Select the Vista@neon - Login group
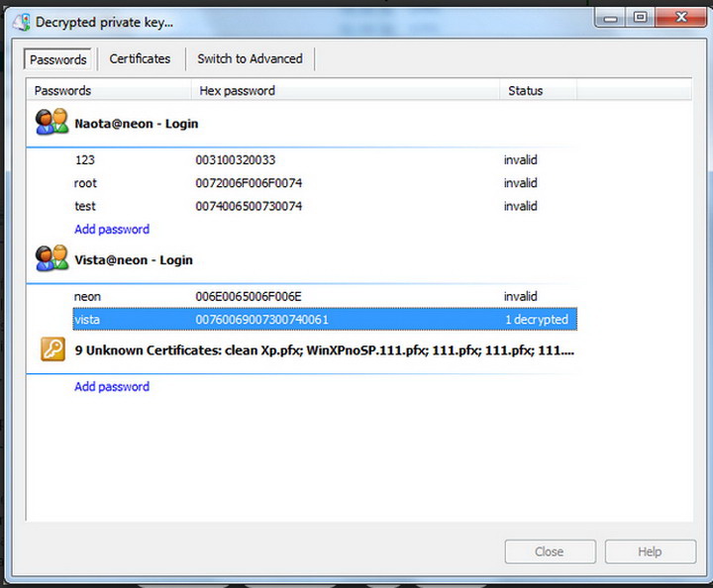Image resolution: width=713 pixels, height=588 pixels. click(x=134, y=260)
